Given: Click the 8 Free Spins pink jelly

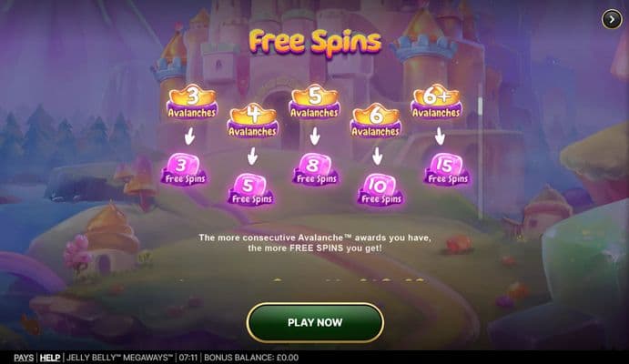Looking at the screenshot, I should [x=315, y=169].
